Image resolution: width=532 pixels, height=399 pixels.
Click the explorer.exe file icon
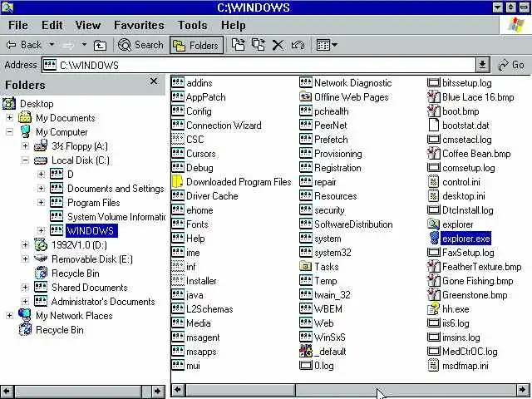point(434,239)
